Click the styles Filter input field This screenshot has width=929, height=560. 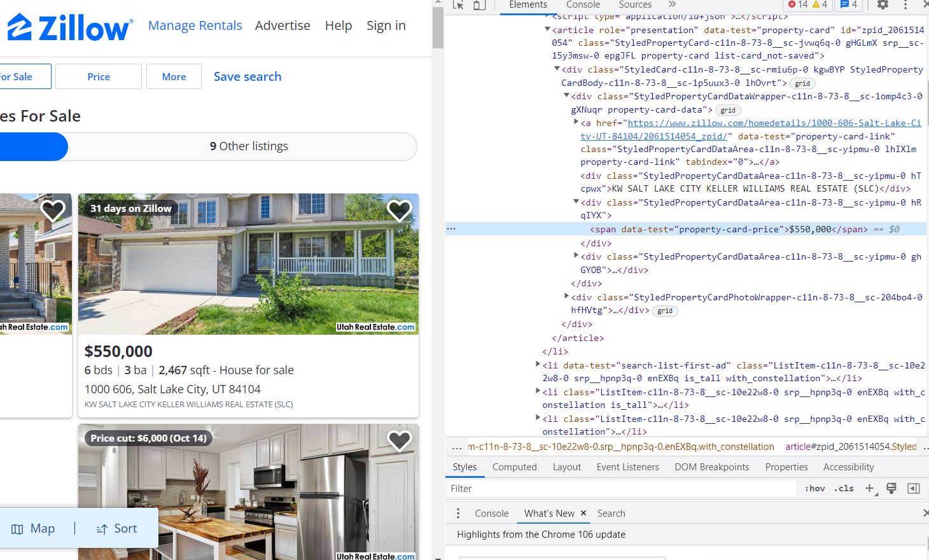pyautogui.click(x=621, y=489)
